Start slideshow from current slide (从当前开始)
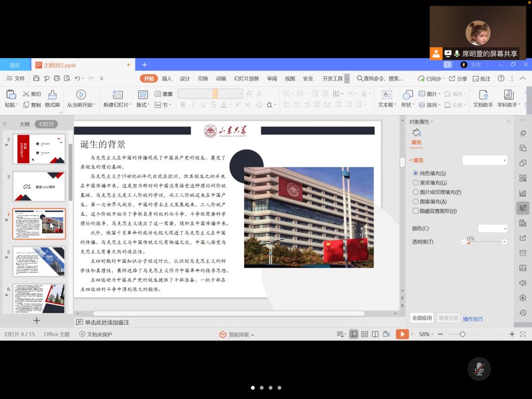Viewport: 532px width, 399px height. pos(81,95)
